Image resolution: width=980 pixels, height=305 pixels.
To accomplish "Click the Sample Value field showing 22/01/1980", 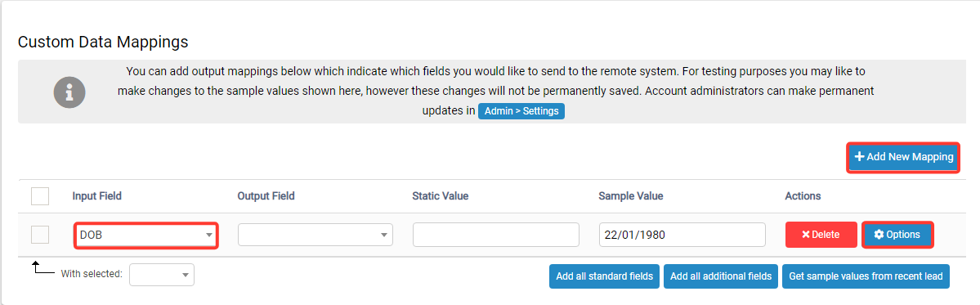I will point(682,235).
